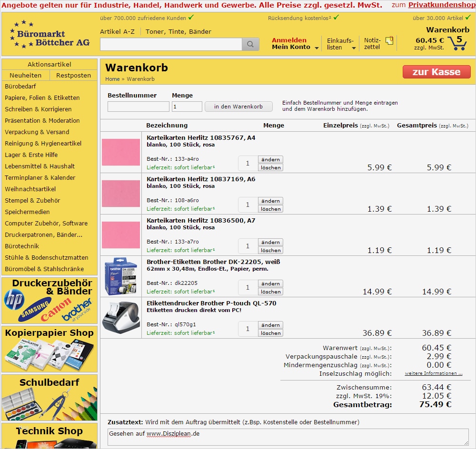Open Weihnachtsartikel category
The image size is (476, 449).
(x=30, y=189)
